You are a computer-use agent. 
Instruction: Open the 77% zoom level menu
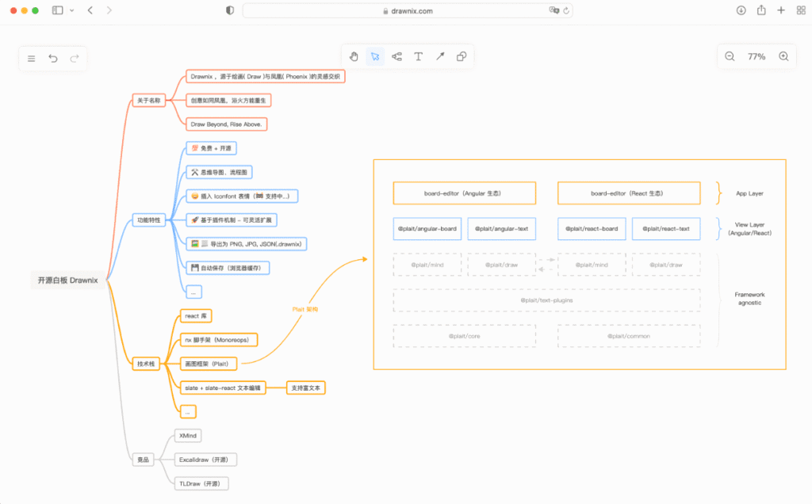pyautogui.click(x=756, y=56)
